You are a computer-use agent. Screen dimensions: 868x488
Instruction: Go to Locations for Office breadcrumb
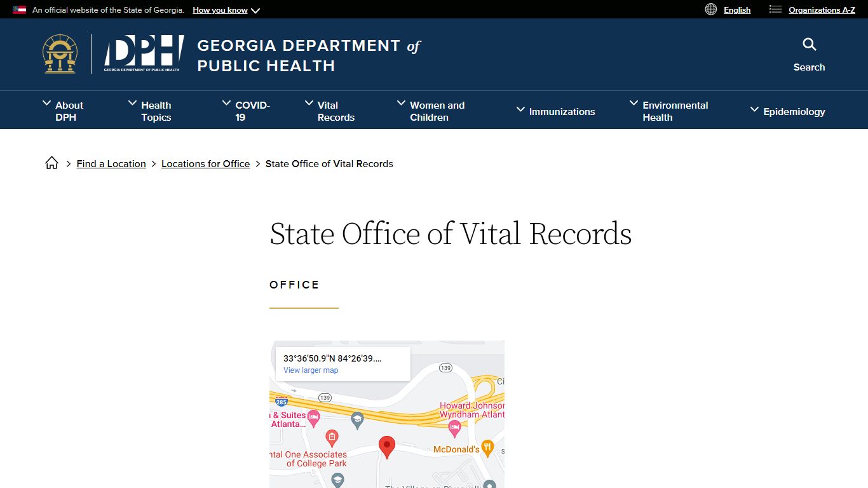pyautogui.click(x=205, y=163)
